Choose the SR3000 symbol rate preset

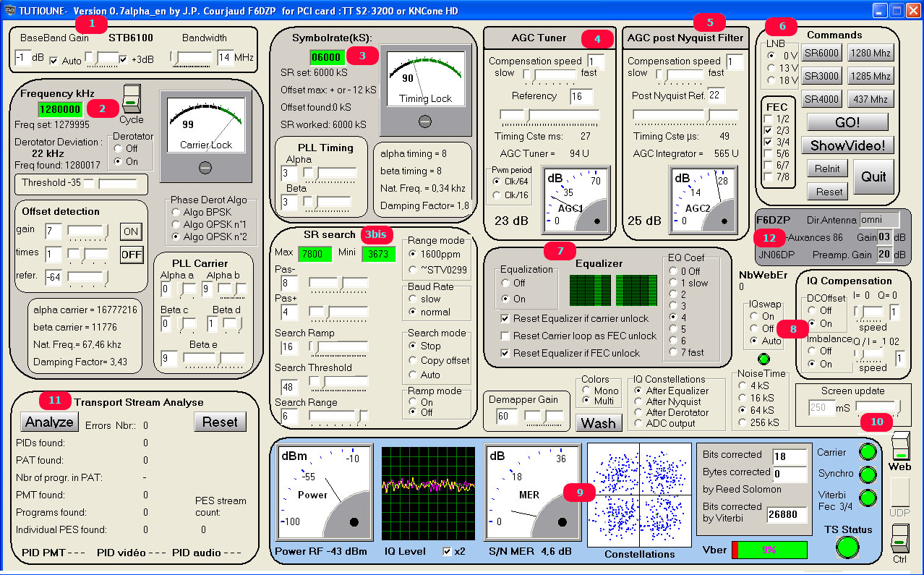[x=821, y=76]
